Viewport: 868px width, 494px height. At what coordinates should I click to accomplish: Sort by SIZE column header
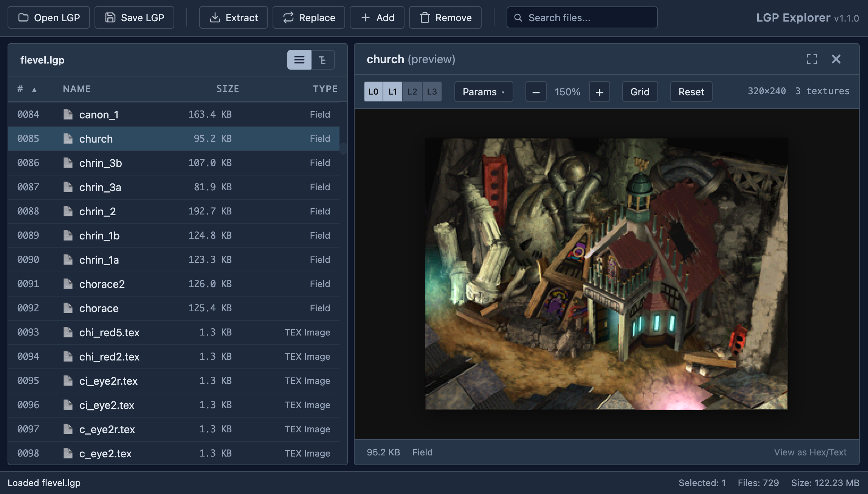tap(228, 89)
